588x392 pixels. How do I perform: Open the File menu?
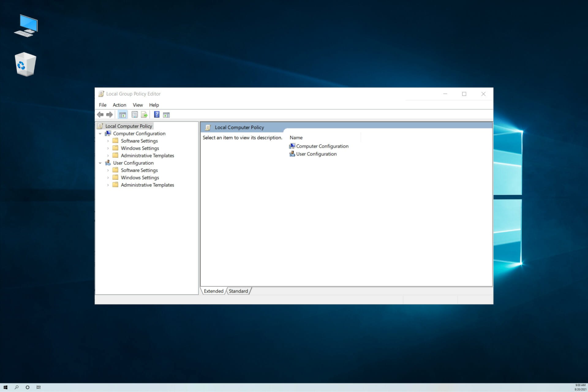tap(103, 104)
